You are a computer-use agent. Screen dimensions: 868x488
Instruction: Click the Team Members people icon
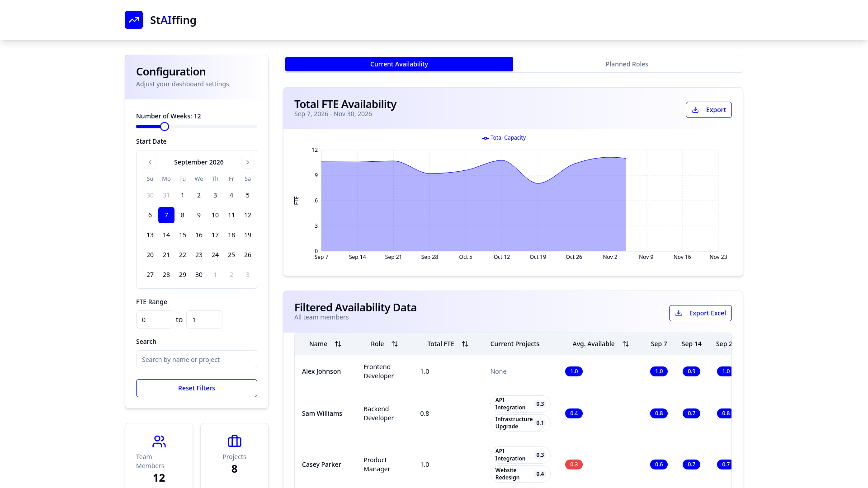[159, 441]
